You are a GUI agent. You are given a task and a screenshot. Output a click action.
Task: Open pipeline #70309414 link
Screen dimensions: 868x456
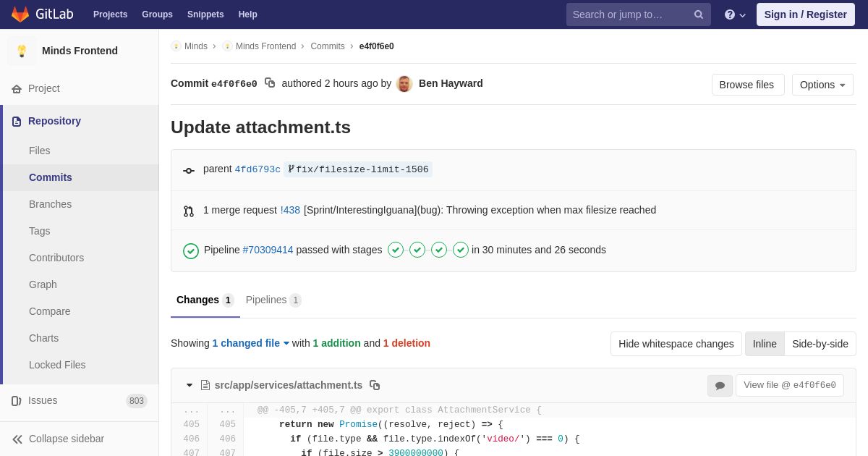pos(268,250)
